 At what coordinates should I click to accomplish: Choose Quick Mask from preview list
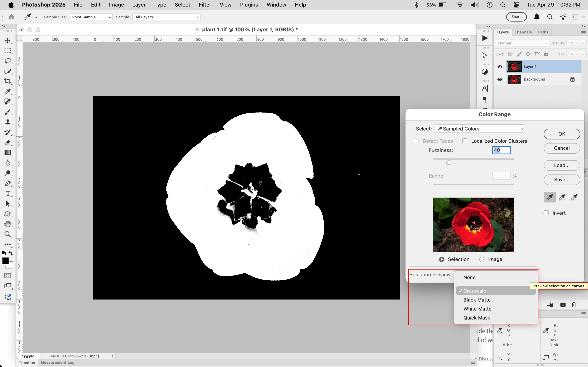(477, 318)
